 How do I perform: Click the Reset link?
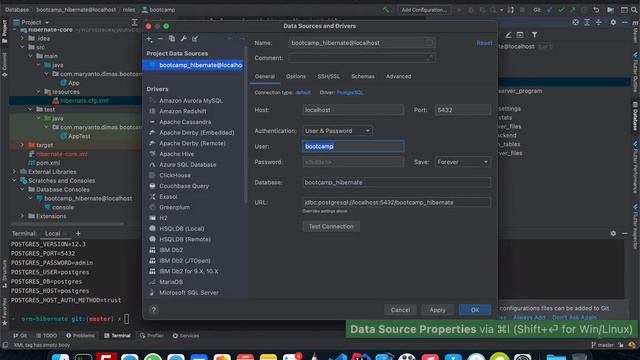484,43
